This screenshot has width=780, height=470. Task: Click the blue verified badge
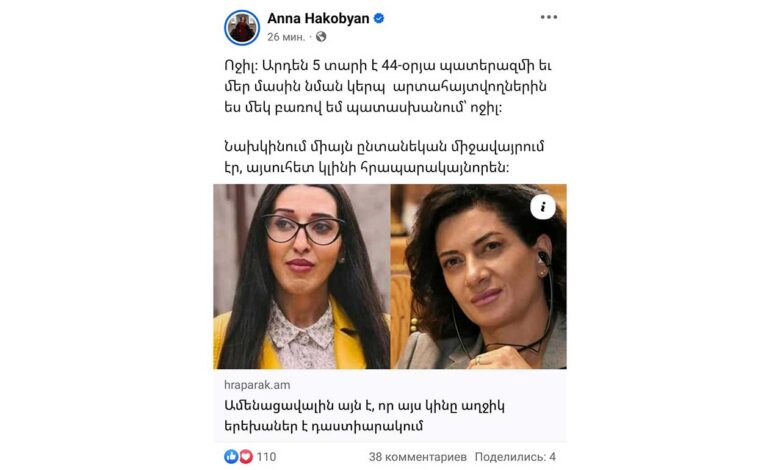(x=379, y=18)
